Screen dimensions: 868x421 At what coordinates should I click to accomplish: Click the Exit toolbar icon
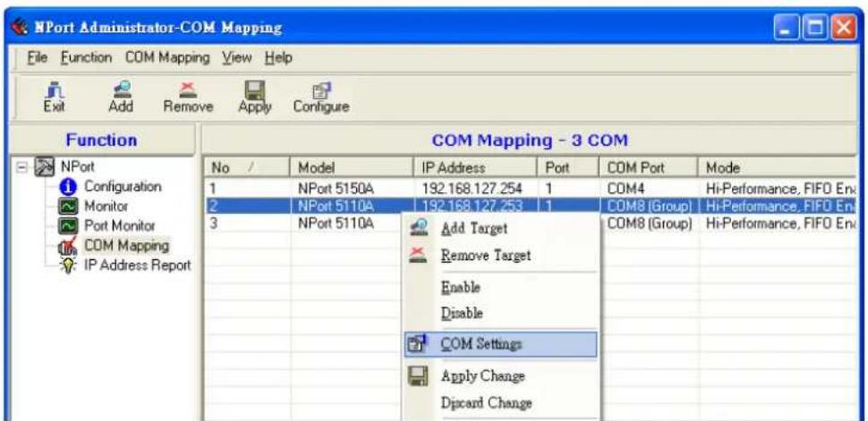pyautogui.click(x=55, y=88)
